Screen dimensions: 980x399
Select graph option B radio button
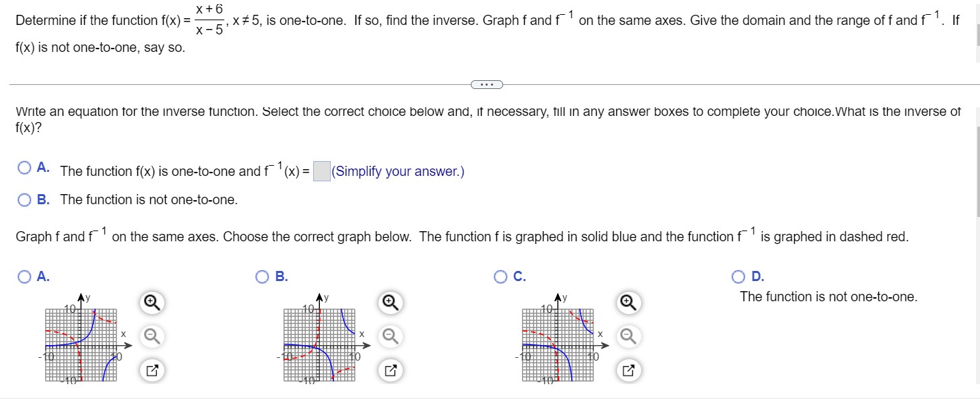click(x=262, y=276)
